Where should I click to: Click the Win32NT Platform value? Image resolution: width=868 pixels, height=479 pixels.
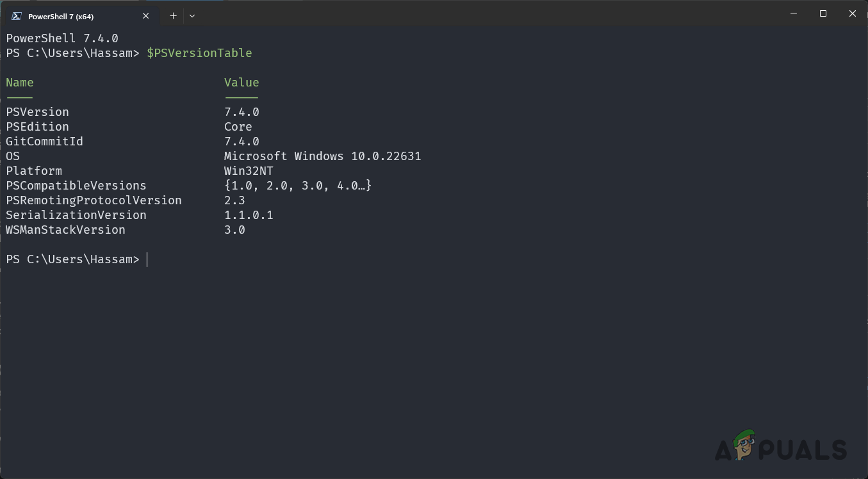[249, 170]
